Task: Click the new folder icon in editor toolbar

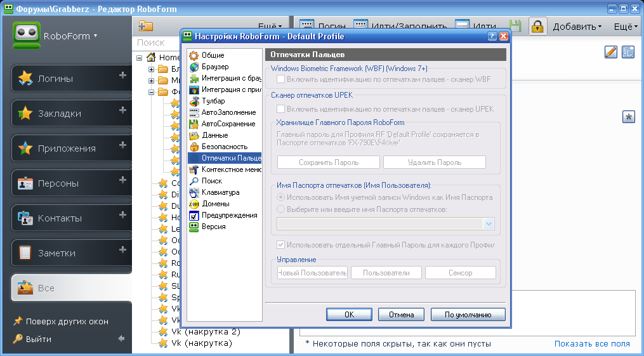Action: 145,26
